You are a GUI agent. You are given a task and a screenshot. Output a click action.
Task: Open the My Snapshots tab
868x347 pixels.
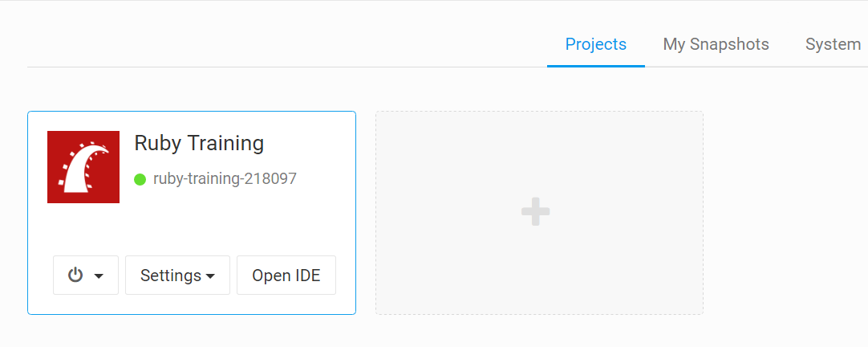(x=716, y=44)
